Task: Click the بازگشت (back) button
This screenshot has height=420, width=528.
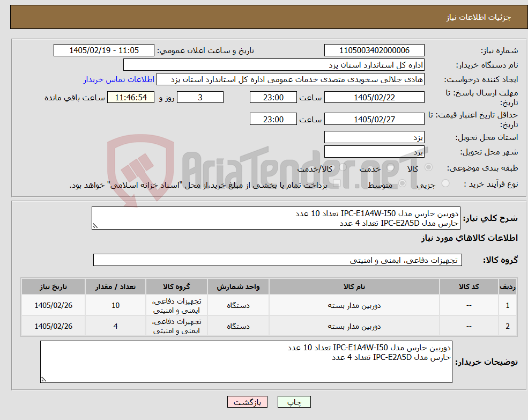Action: point(247,402)
